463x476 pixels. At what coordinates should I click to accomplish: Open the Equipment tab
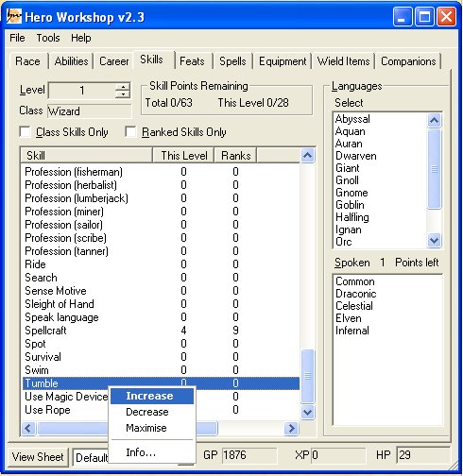pos(283,61)
